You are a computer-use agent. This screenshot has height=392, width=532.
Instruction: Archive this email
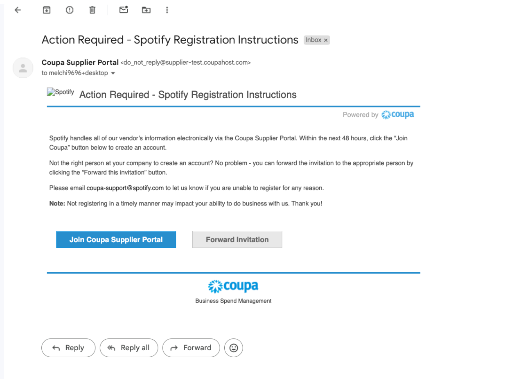coord(46,10)
